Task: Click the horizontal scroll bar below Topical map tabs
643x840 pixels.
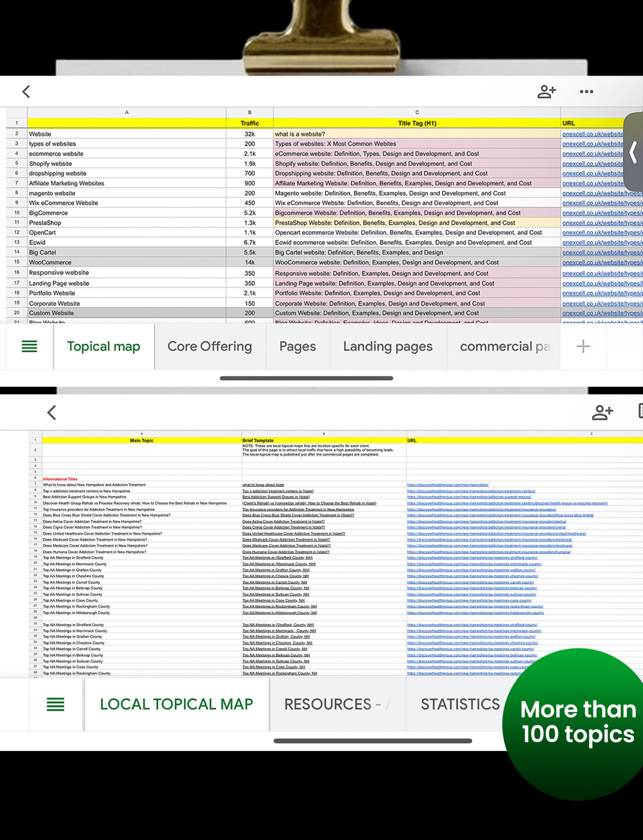Action: click(x=306, y=378)
